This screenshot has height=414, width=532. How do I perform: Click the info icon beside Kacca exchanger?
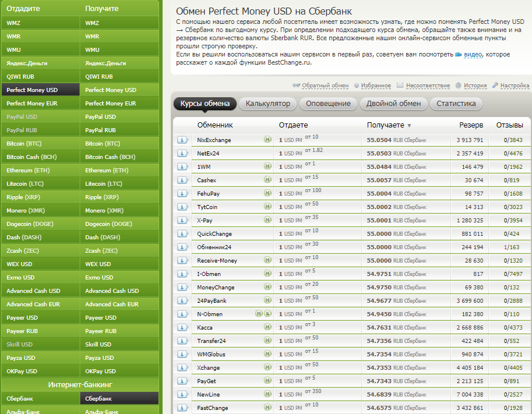[x=182, y=327]
